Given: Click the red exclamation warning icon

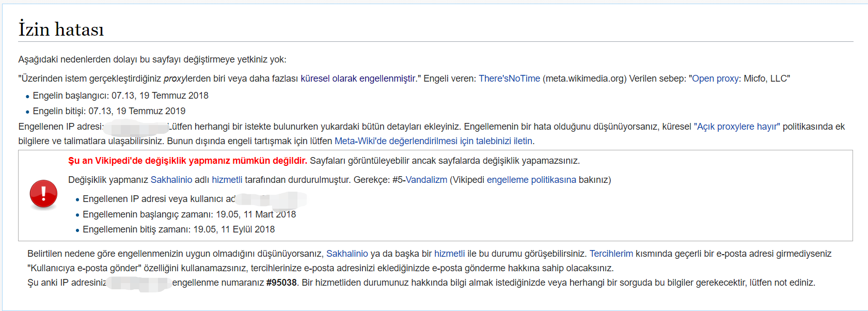Looking at the screenshot, I should click(43, 194).
